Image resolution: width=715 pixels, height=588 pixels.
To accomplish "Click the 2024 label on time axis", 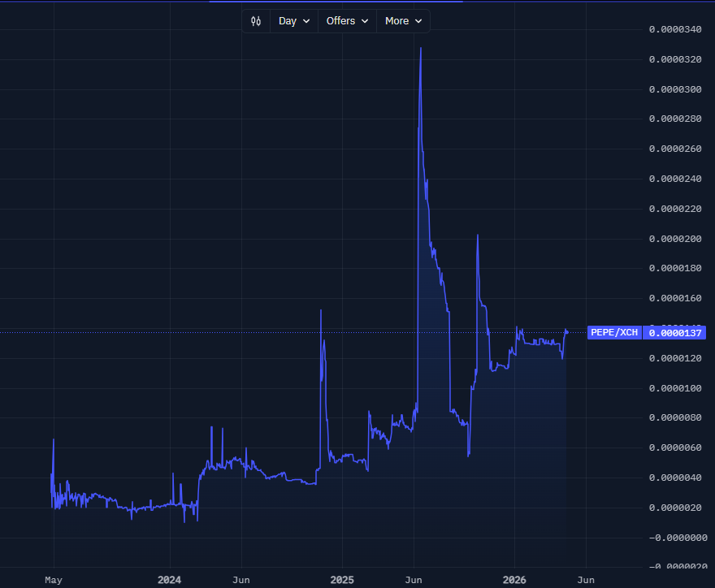I will click(169, 580).
